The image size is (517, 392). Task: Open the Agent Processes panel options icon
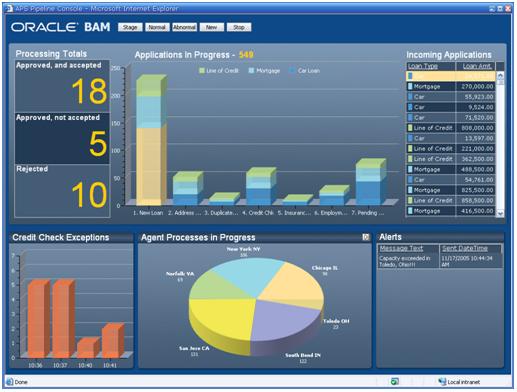coord(366,237)
